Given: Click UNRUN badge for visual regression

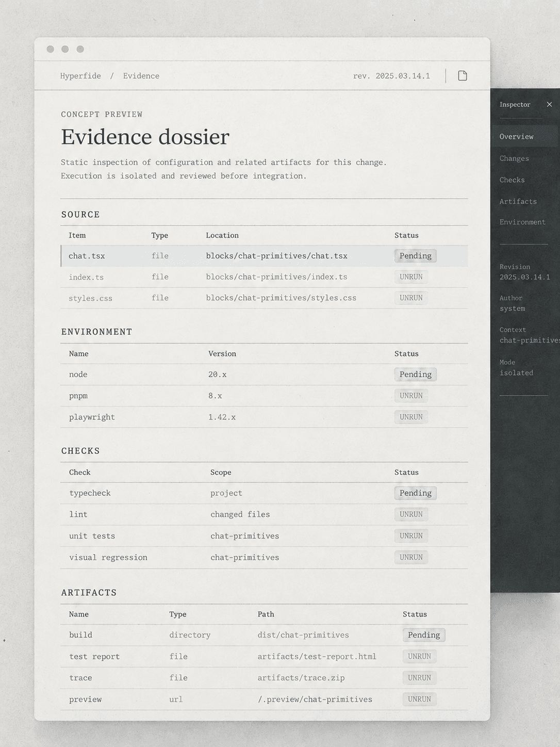Looking at the screenshot, I should pyautogui.click(x=411, y=557).
